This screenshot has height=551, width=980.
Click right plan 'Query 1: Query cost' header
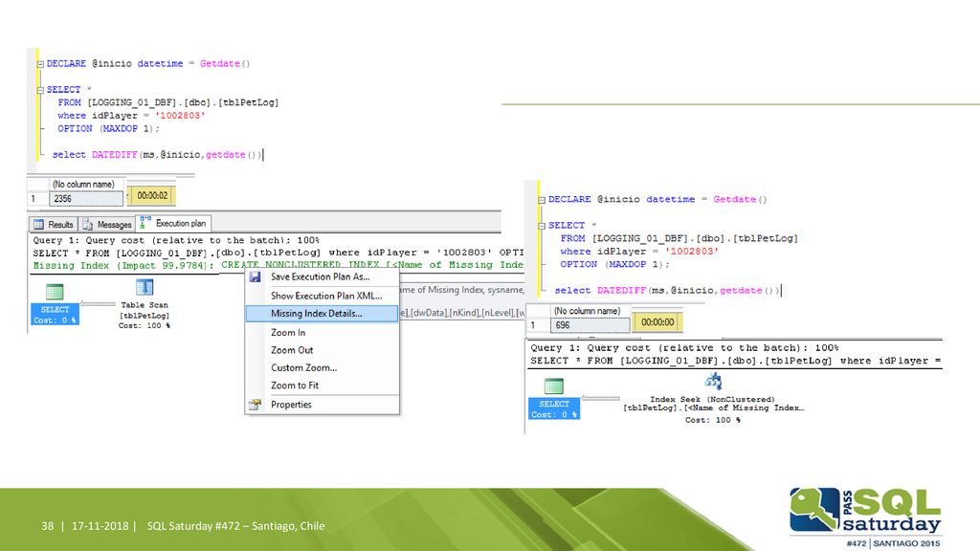coord(684,348)
